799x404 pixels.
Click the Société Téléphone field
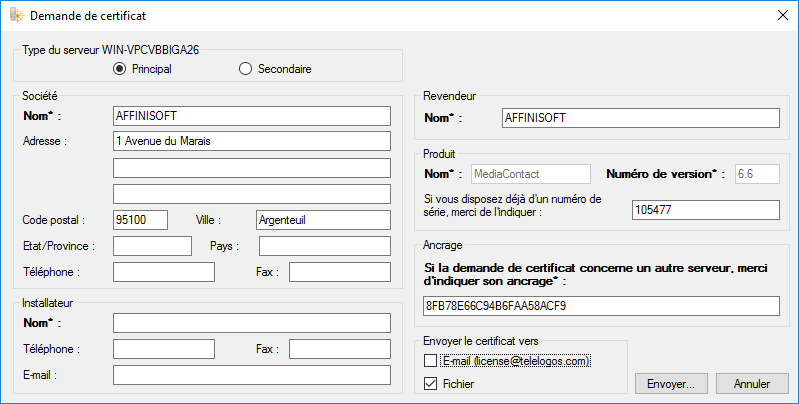coord(164,272)
